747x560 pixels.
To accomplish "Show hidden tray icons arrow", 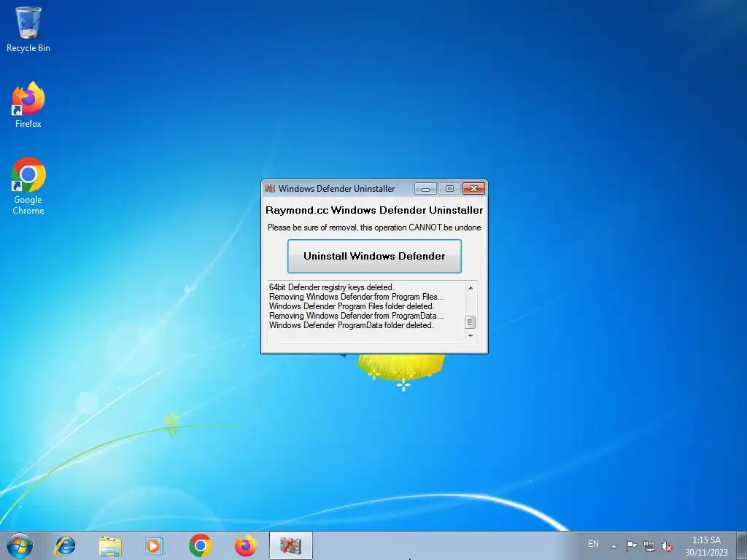I will [x=614, y=546].
